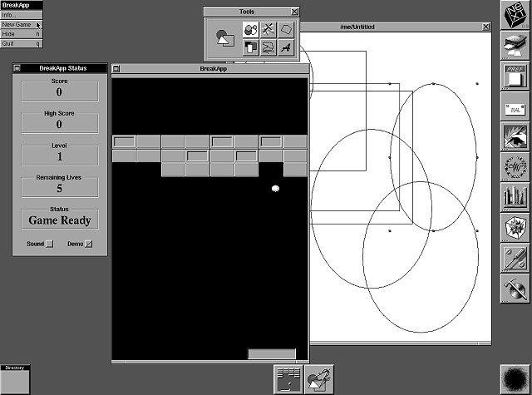The width and height of the screenshot is (532, 395).
Task: Open the Info... menu item
Action: click(x=22, y=15)
